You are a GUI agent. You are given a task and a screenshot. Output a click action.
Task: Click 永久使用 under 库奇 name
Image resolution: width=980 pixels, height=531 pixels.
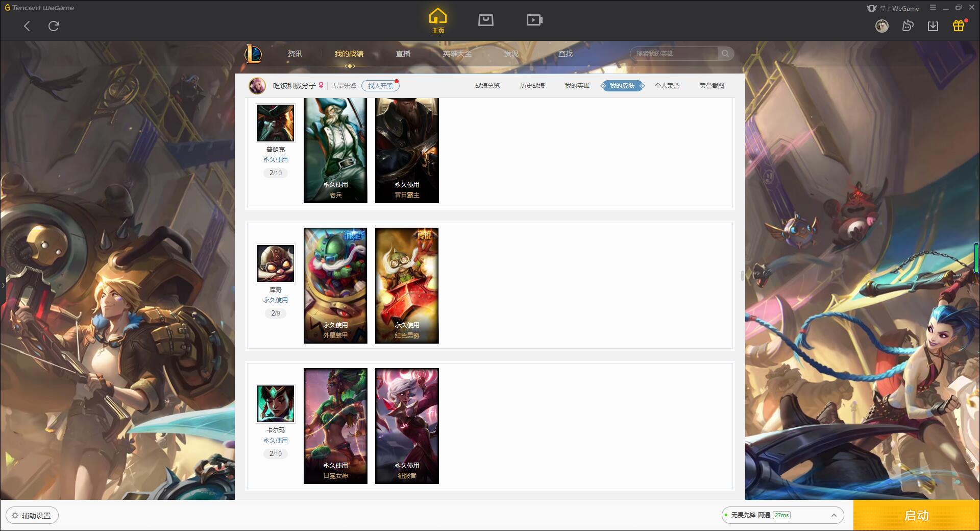(276, 300)
